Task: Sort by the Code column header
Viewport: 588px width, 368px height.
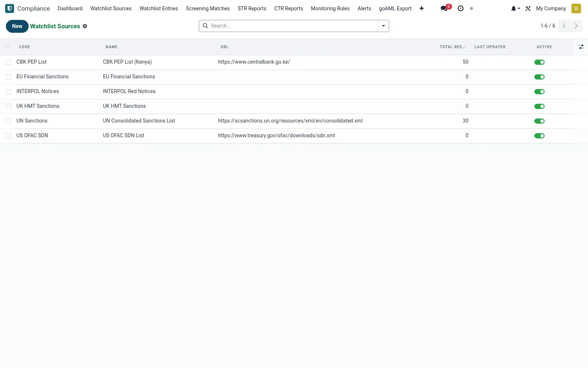Action: [x=25, y=47]
